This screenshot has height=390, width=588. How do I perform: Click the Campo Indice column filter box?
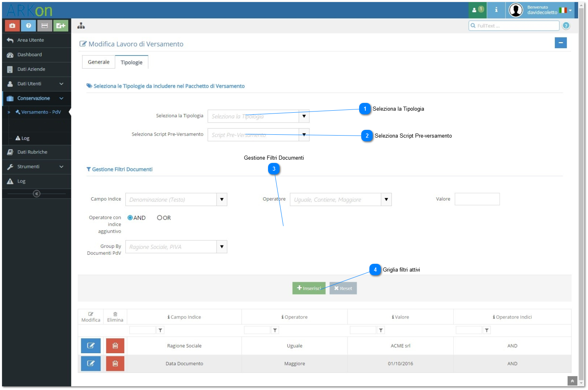tap(143, 330)
